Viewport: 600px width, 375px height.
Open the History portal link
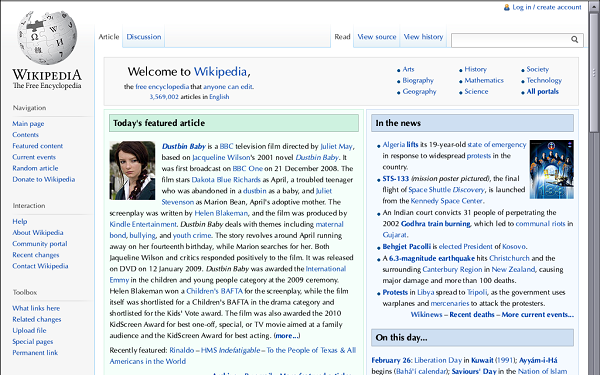point(476,69)
